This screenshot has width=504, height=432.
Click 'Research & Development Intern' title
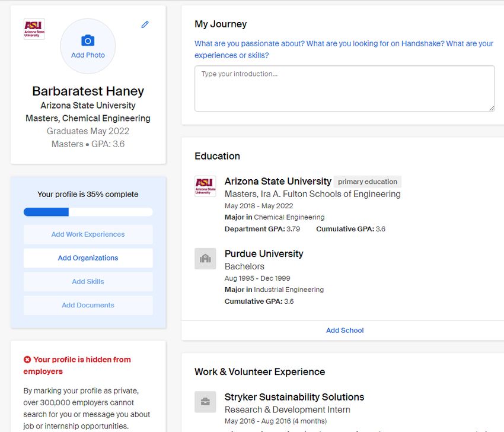288,410
